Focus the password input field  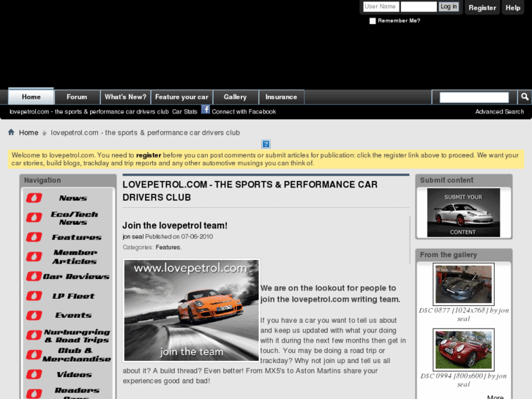tap(419, 7)
